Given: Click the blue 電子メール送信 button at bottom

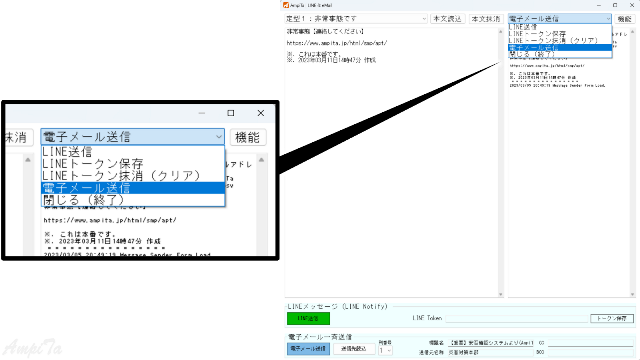Looking at the screenshot, I should (x=308, y=349).
